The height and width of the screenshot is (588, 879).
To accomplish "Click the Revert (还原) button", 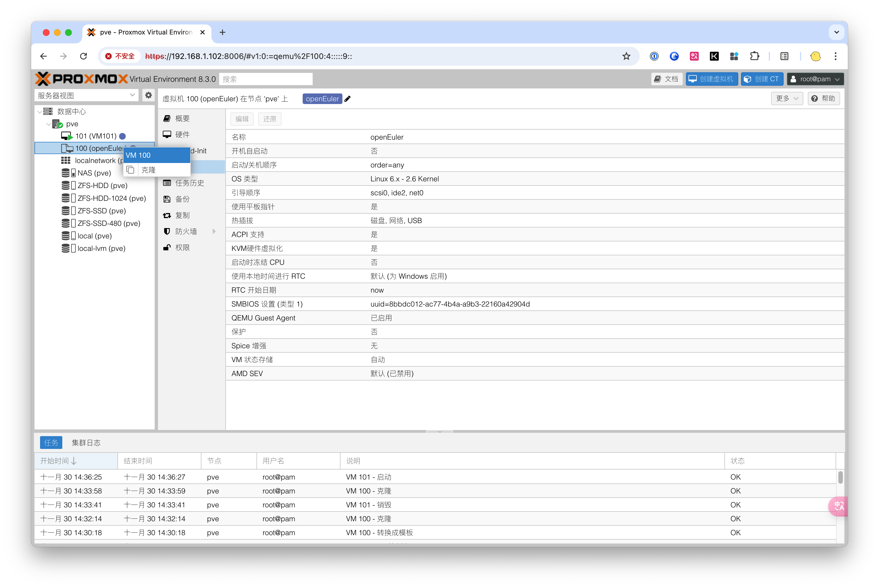I will [270, 119].
